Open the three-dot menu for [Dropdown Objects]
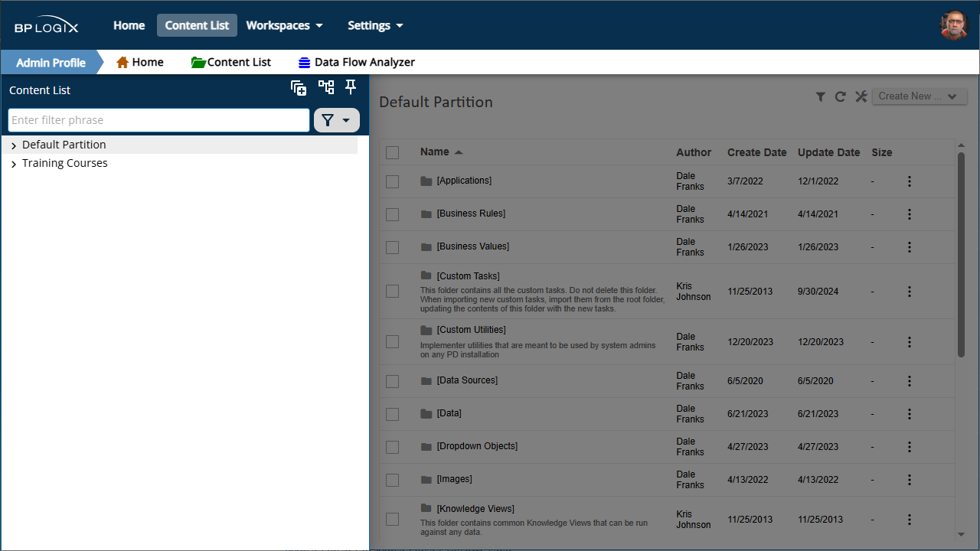Viewport: 980px width, 551px height. coord(910,447)
